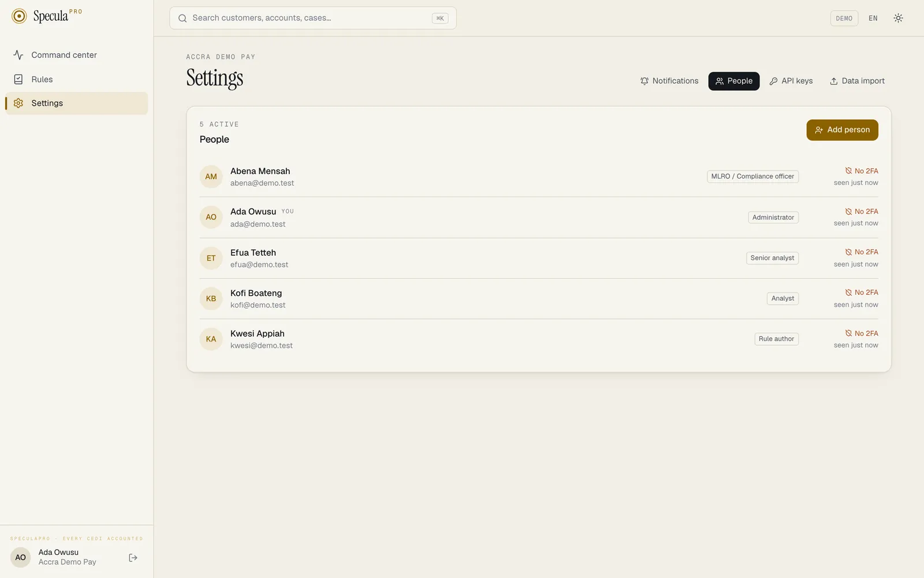Click the search magnifier icon

[182, 18]
